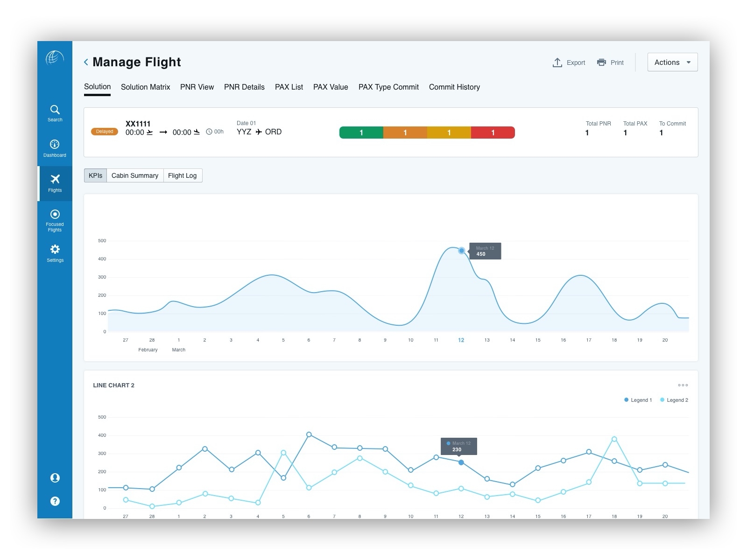This screenshot has width=747, height=560.
Task: Open the user account icon at bottom left
Action: coord(55,477)
